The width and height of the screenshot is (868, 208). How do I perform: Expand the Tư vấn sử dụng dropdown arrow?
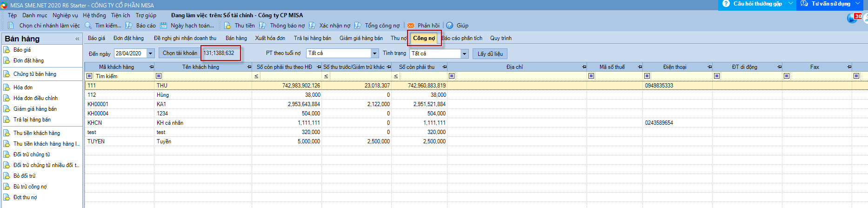tap(858, 4)
